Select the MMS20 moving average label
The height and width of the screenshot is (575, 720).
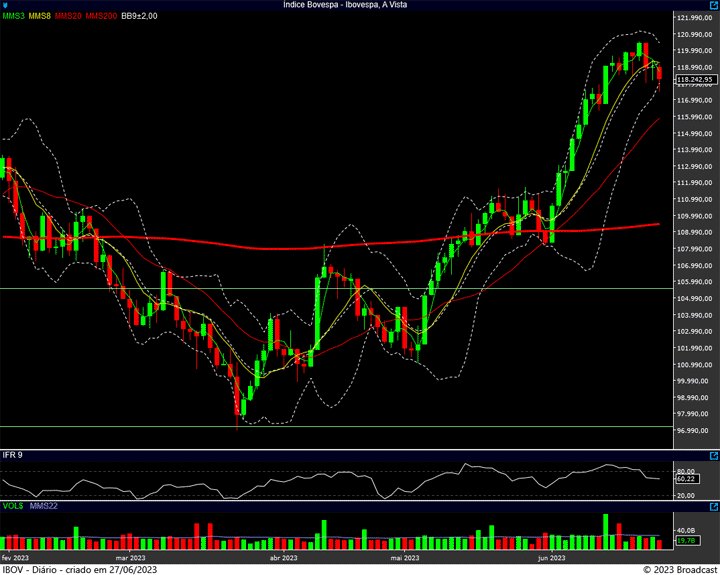(x=69, y=17)
